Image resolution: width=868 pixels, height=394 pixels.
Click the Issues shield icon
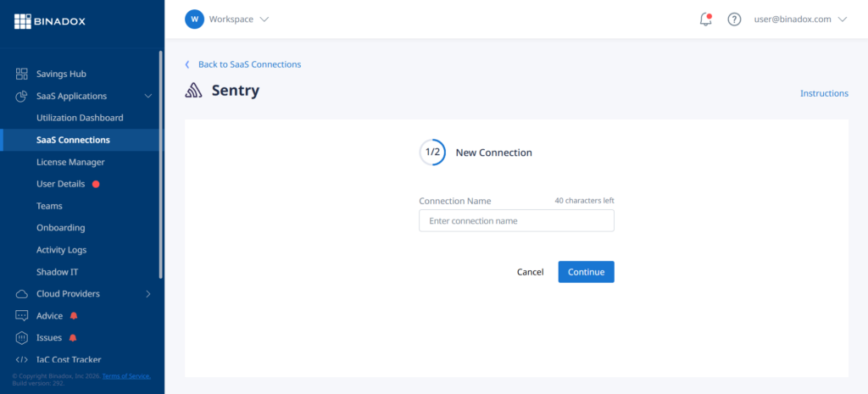click(21, 338)
